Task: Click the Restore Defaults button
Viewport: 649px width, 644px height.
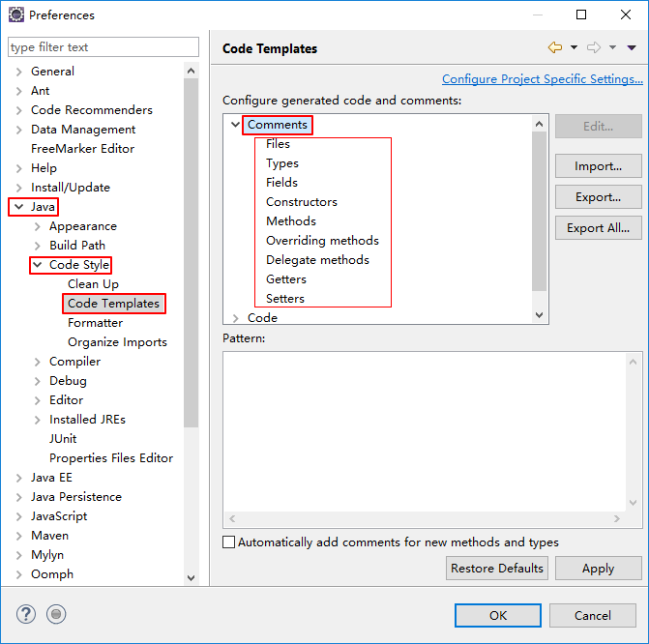Action: (497, 569)
